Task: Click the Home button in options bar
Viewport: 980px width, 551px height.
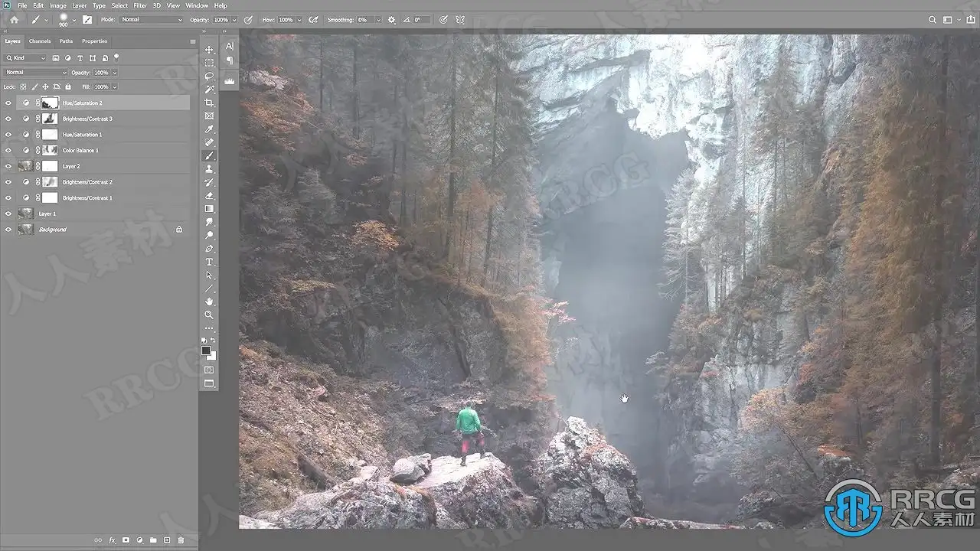Action: point(14,20)
